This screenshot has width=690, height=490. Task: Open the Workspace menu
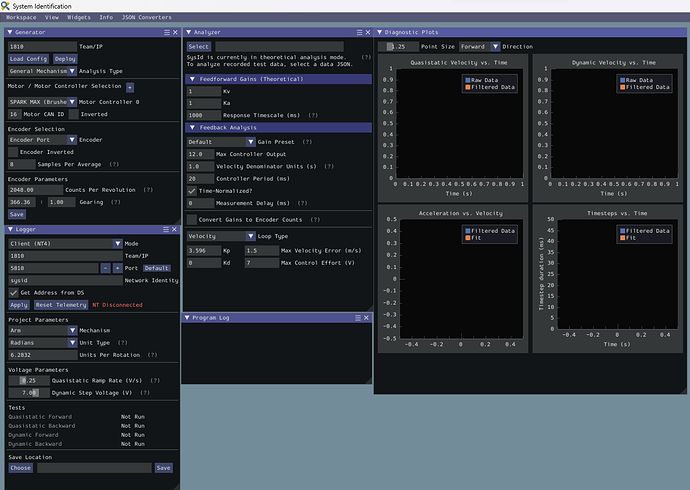[21, 17]
